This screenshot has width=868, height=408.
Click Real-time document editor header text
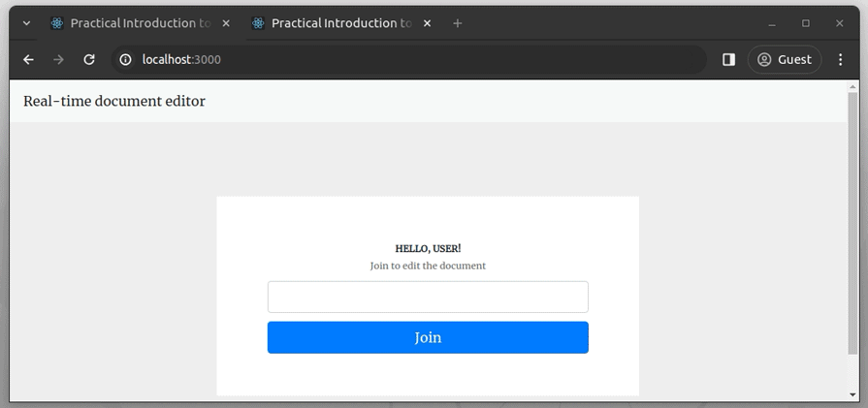click(x=114, y=101)
